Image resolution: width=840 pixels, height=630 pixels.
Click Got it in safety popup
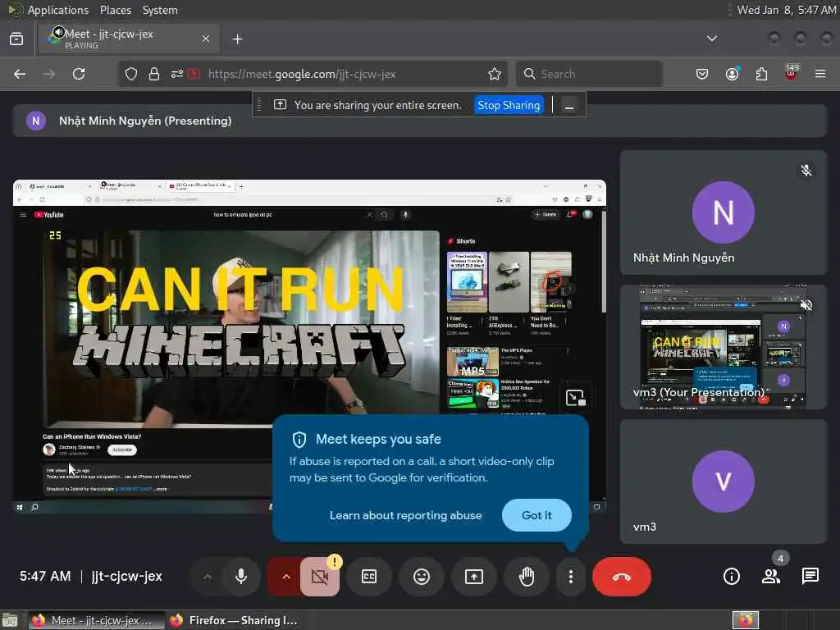point(536,515)
